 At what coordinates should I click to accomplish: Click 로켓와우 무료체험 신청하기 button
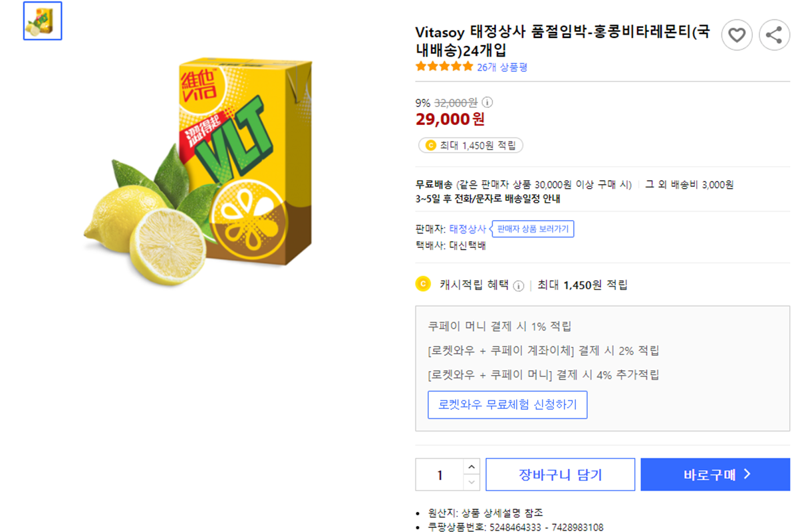507,404
